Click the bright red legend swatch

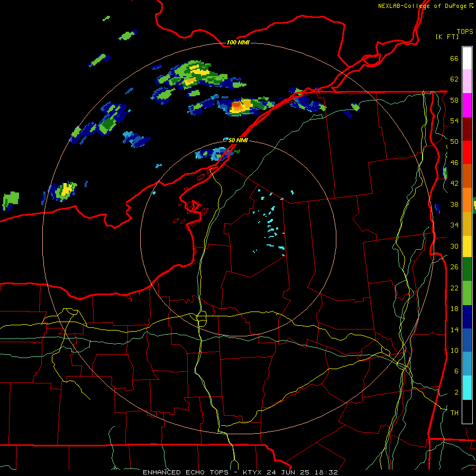[467, 152]
